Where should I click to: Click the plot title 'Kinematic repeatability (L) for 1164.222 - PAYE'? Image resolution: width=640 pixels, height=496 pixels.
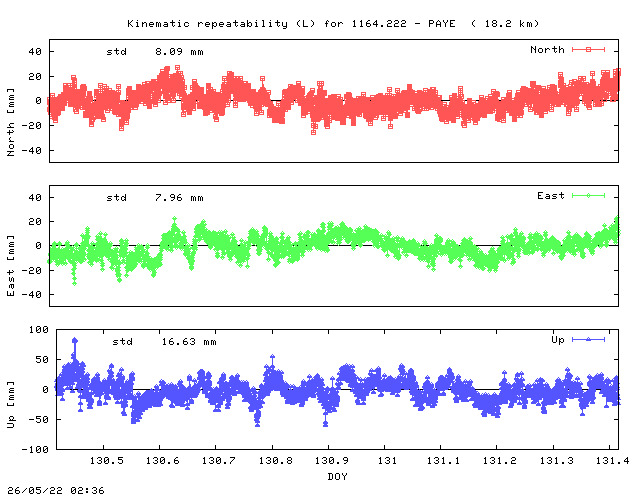(291, 24)
